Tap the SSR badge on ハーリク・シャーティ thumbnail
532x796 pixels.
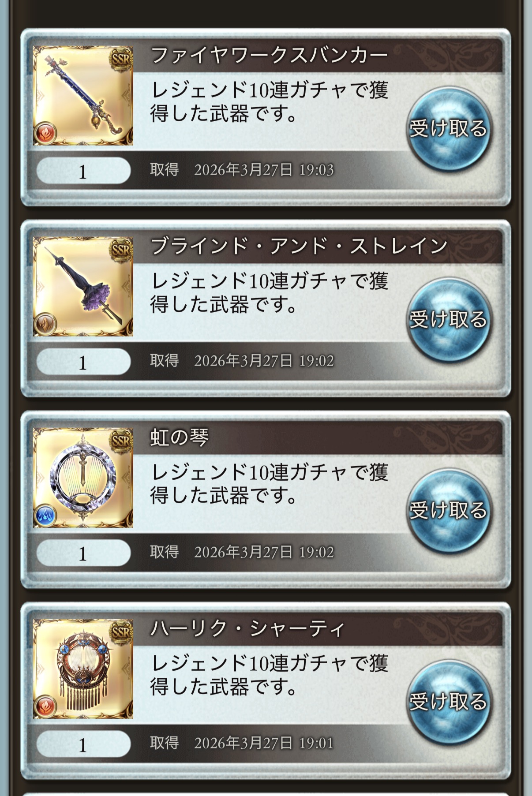[121, 632]
